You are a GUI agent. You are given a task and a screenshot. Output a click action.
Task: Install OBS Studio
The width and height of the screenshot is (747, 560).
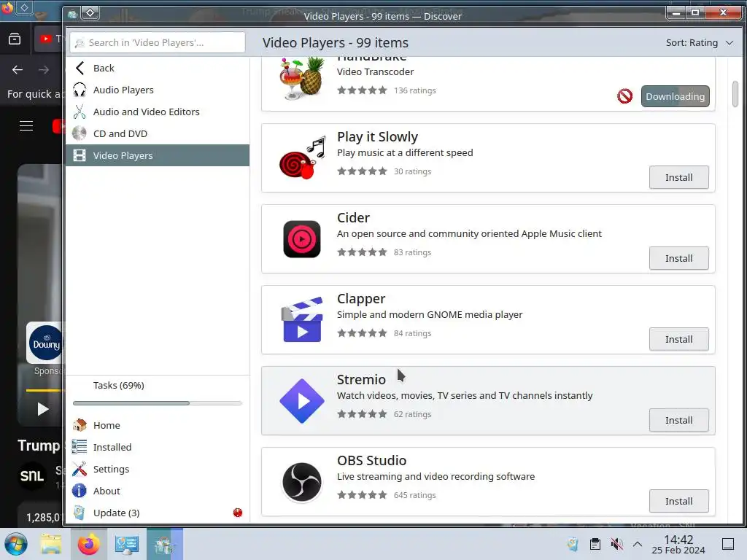click(679, 502)
